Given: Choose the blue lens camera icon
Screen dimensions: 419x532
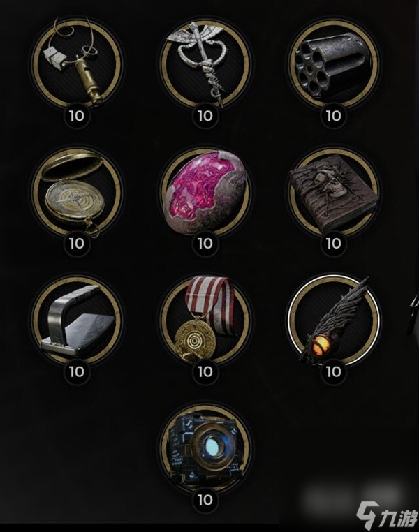Looking at the screenshot, I should point(205,448).
